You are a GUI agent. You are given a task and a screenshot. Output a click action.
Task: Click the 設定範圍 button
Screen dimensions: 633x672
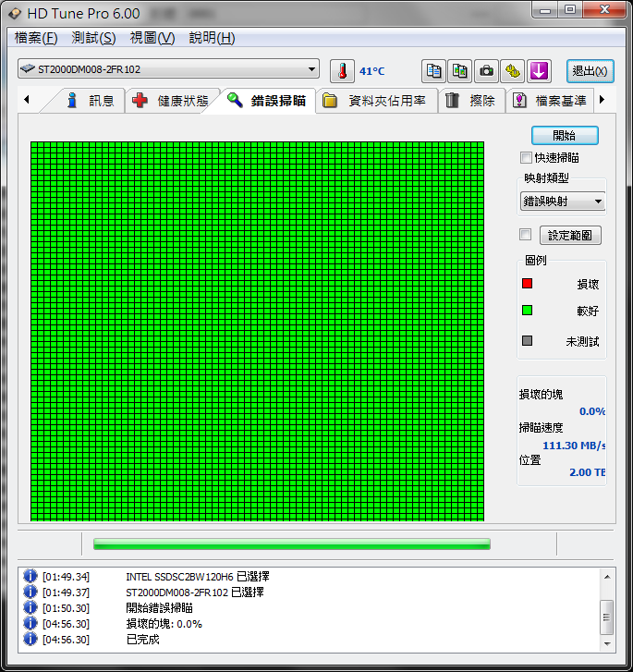[x=570, y=235]
